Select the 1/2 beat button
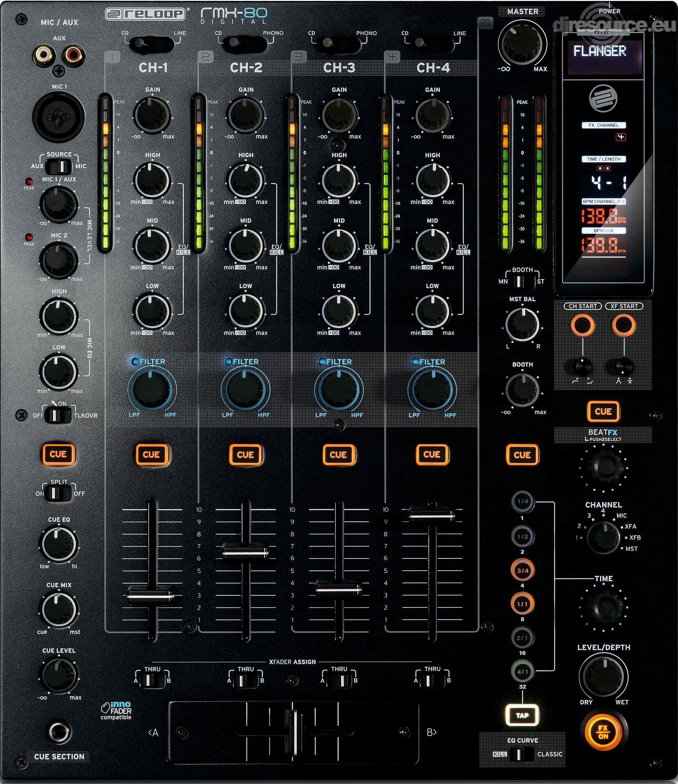This screenshot has width=678, height=784. pyautogui.click(x=523, y=536)
